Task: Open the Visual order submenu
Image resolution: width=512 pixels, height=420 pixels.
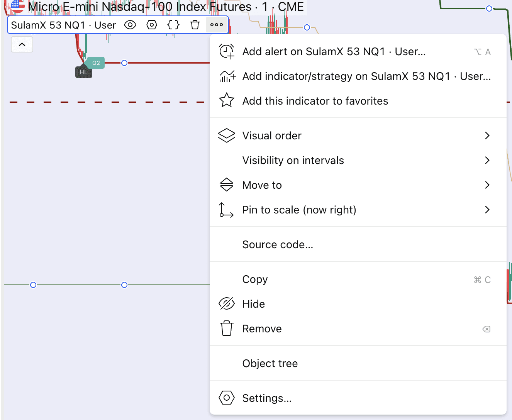Action: (358, 135)
